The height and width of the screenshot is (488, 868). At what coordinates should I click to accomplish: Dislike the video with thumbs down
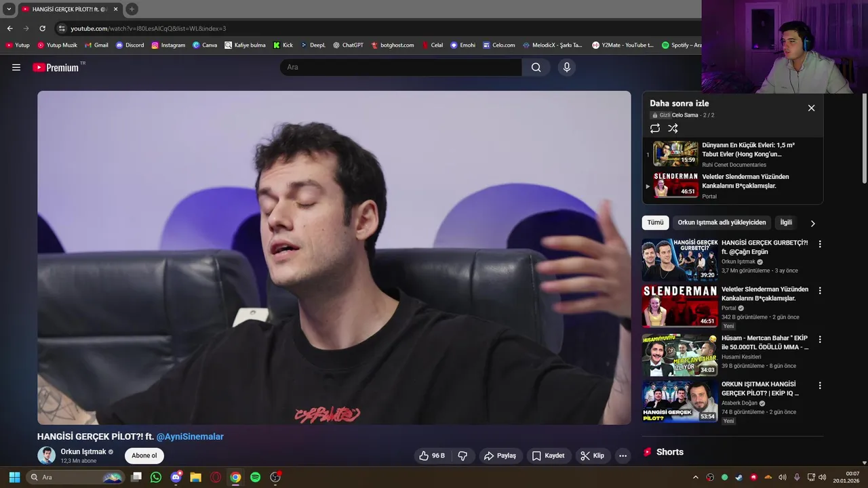point(463,455)
